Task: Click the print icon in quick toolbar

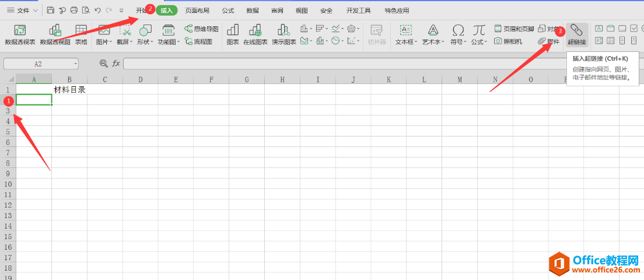Action: click(74, 10)
